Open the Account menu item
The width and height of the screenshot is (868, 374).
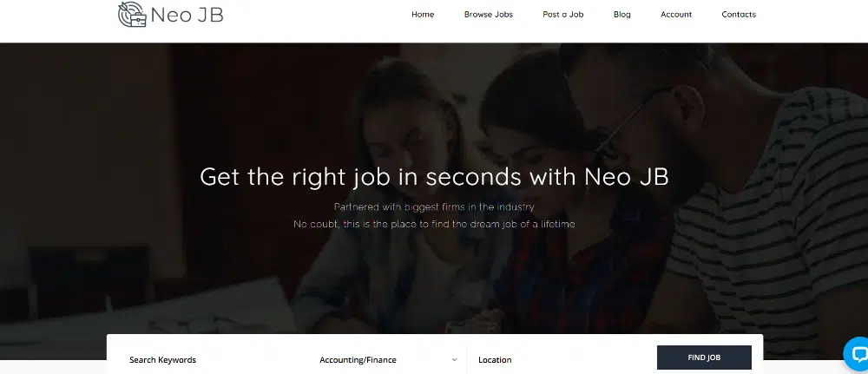point(676,15)
